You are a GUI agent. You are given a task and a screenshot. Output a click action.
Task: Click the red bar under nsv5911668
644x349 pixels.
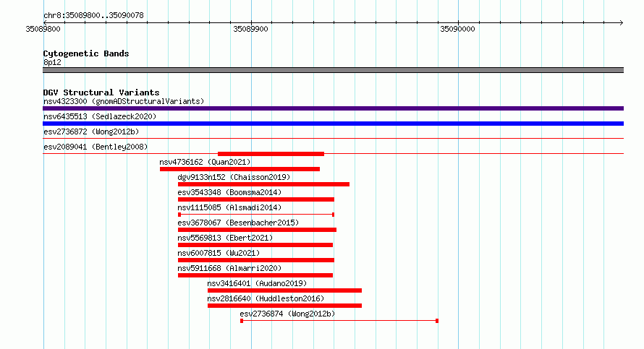tap(255, 275)
